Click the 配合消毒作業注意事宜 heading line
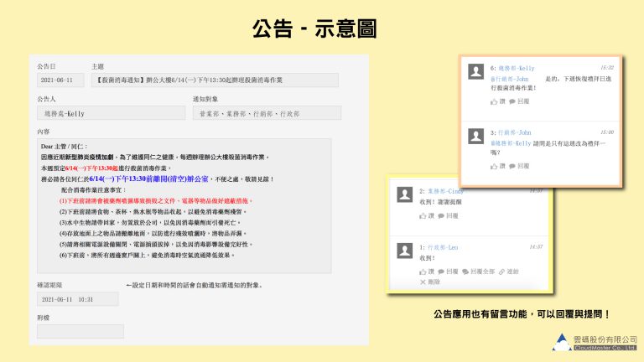644x362 pixels. point(94,190)
